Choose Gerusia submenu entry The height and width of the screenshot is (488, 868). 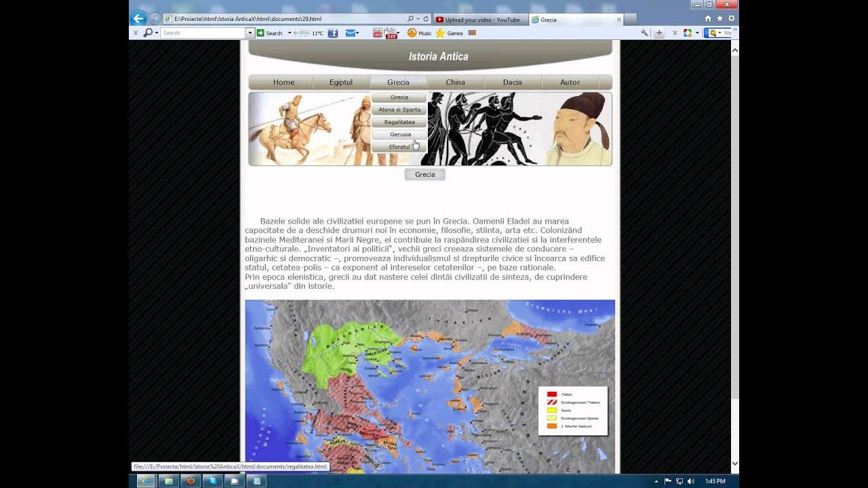tap(399, 134)
